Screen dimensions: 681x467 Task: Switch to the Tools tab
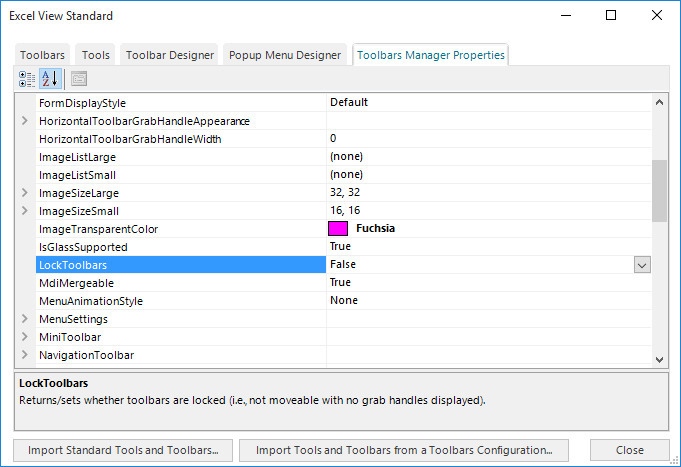pos(96,55)
